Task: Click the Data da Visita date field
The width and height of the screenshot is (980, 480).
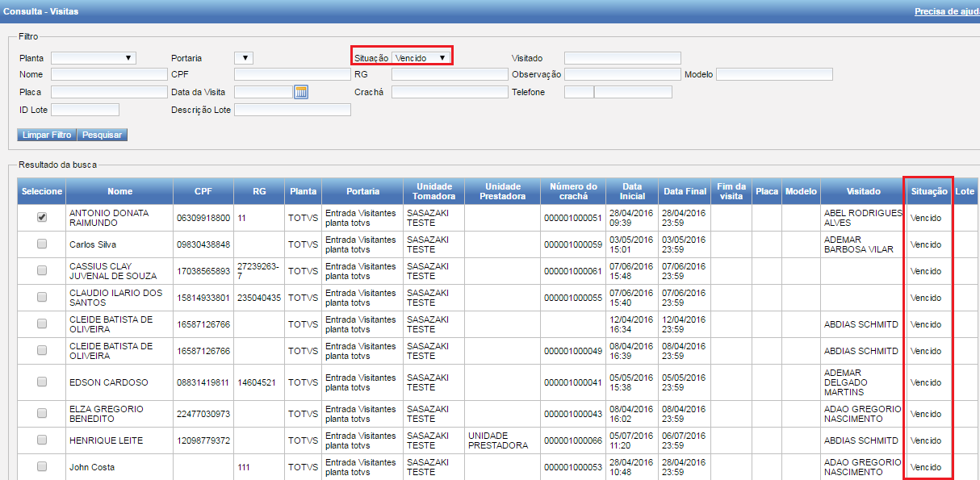Action: (x=263, y=92)
